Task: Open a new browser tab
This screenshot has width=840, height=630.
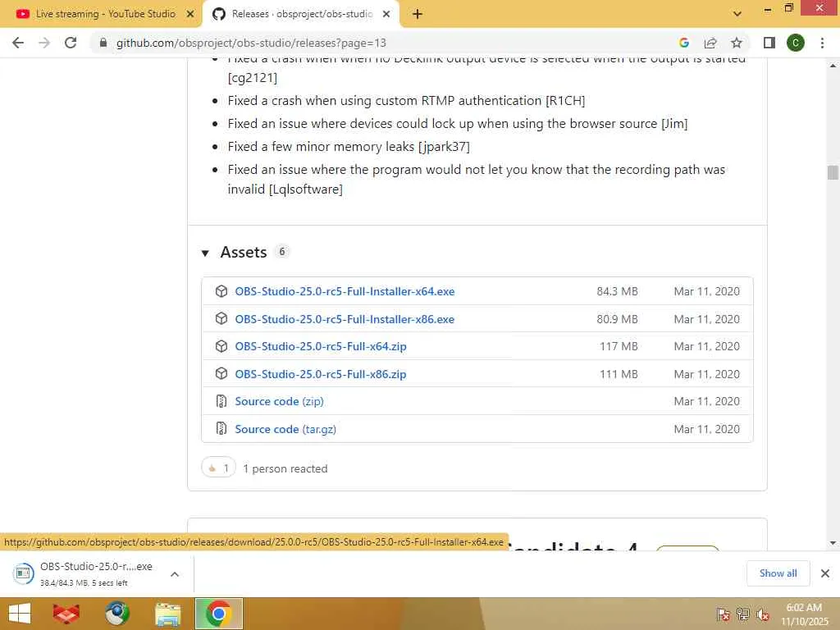Action: coord(418,14)
